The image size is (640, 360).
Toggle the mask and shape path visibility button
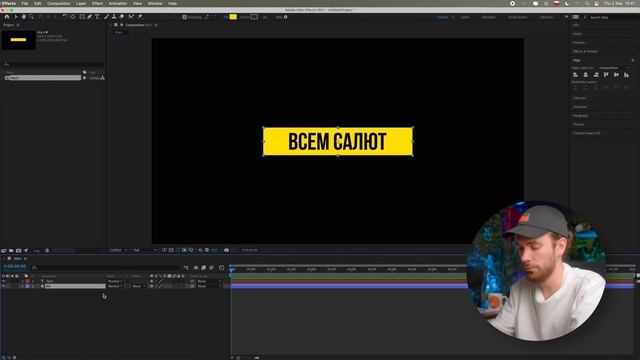pos(178,250)
